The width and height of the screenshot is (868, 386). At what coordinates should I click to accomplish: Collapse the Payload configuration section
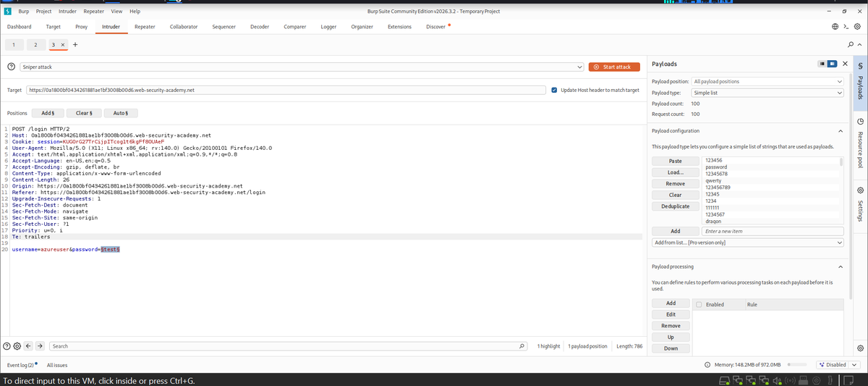click(841, 131)
